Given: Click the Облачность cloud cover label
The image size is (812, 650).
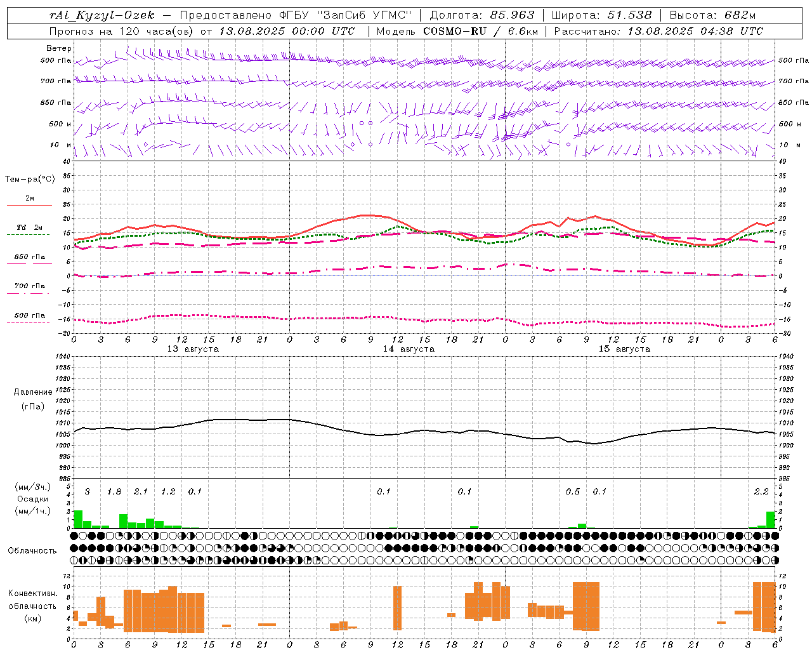Looking at the screenshot, I should point(32,551).
